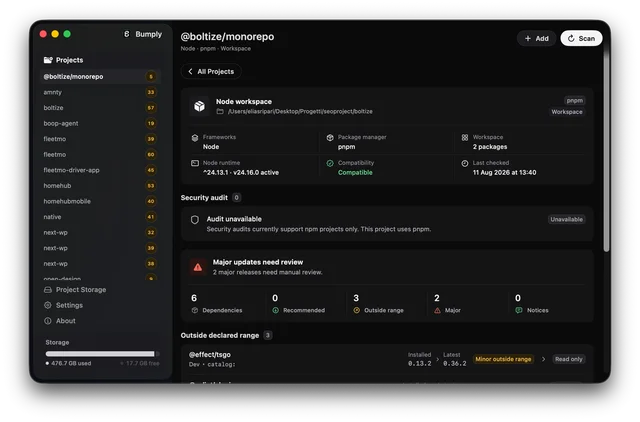Open the homehubmobile project

[100, 201]
